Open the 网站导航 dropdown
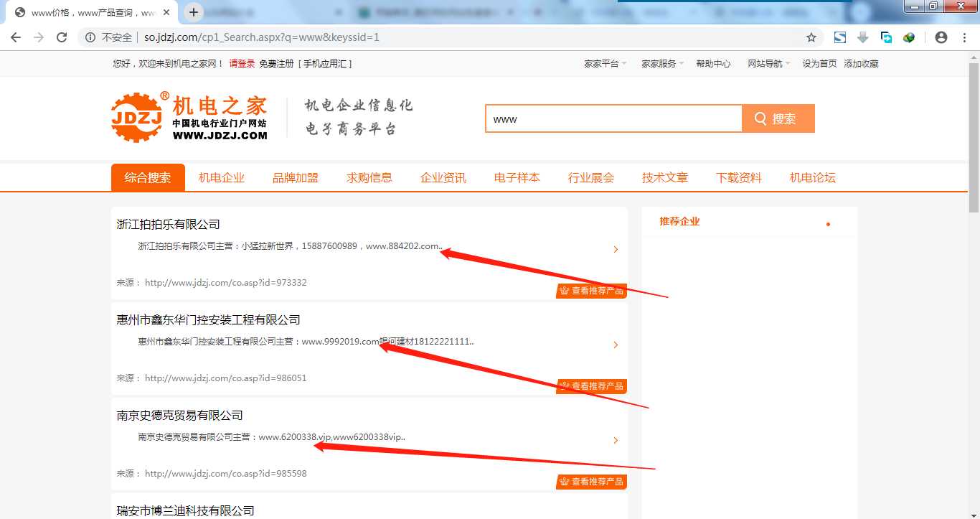The image size is (980, 519). [769, 64]
